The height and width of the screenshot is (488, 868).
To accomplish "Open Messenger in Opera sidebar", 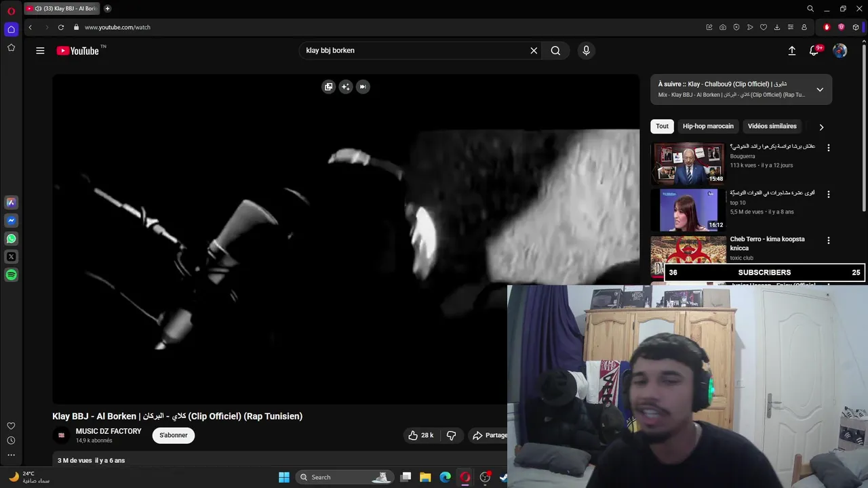I will coord(11,220).
